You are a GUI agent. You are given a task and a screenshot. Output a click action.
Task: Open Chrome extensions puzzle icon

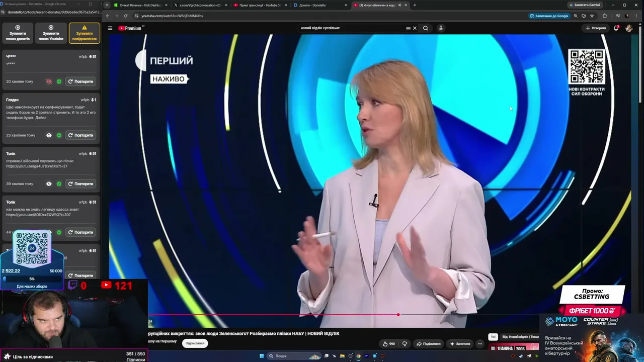(x=605, y=16)
